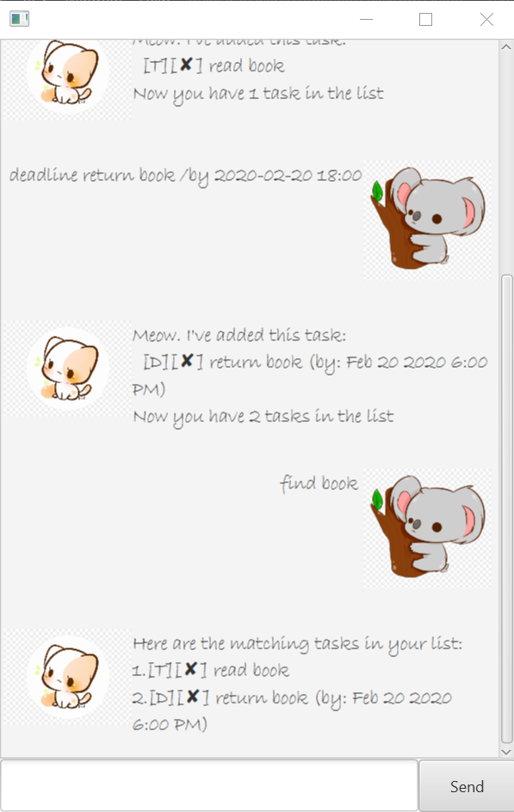Click the cat avatar next to matching tasks reply

point(66,677)
